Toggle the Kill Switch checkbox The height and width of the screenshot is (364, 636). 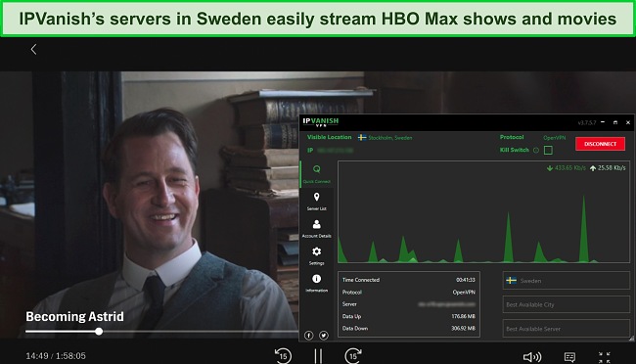click(x=548, y=150)
